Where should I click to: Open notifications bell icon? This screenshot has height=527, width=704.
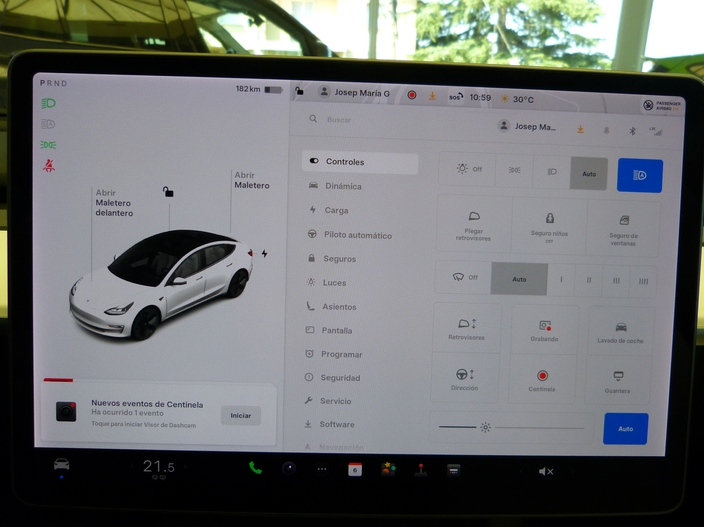[x=606, y=130]
